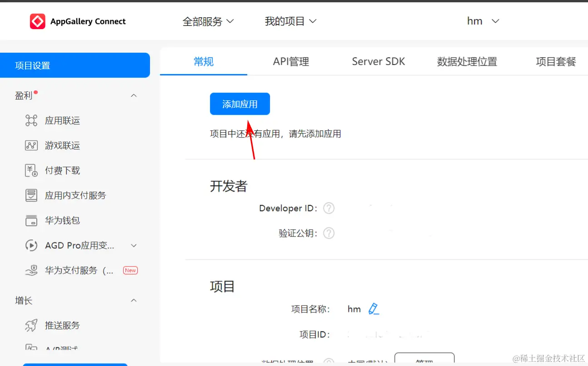Click the 推送服务 rocket icon
The width and height of the screenshot is (588, 366).
tap(31, 325)
